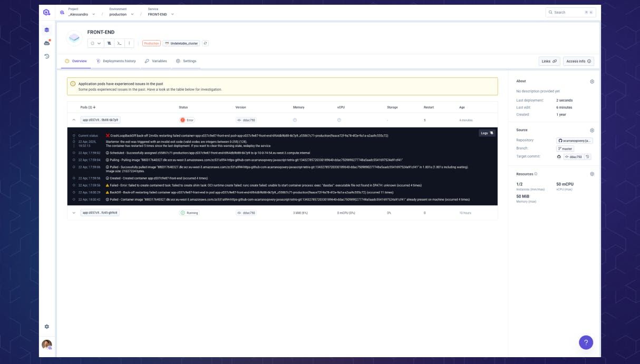640x364 pixels.
Task: Open the web terminal icon in service header
Action: [119, 43]
